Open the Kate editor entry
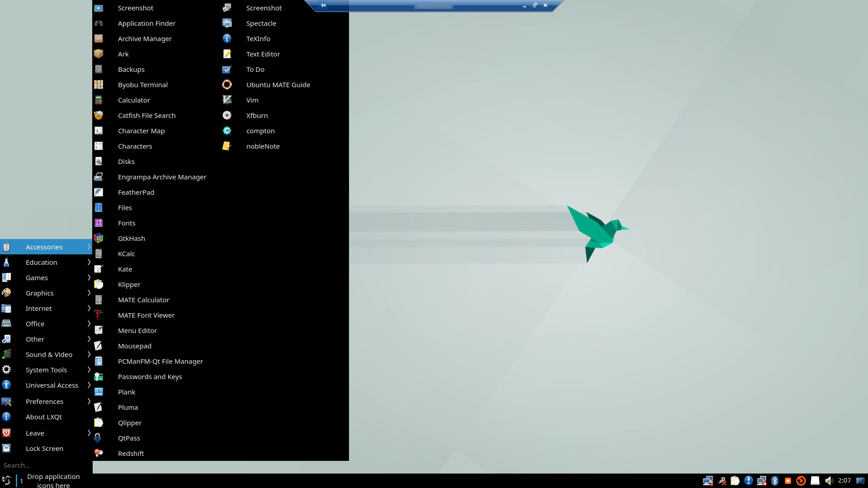The image size is (868, 488). (x=156, y=269)
